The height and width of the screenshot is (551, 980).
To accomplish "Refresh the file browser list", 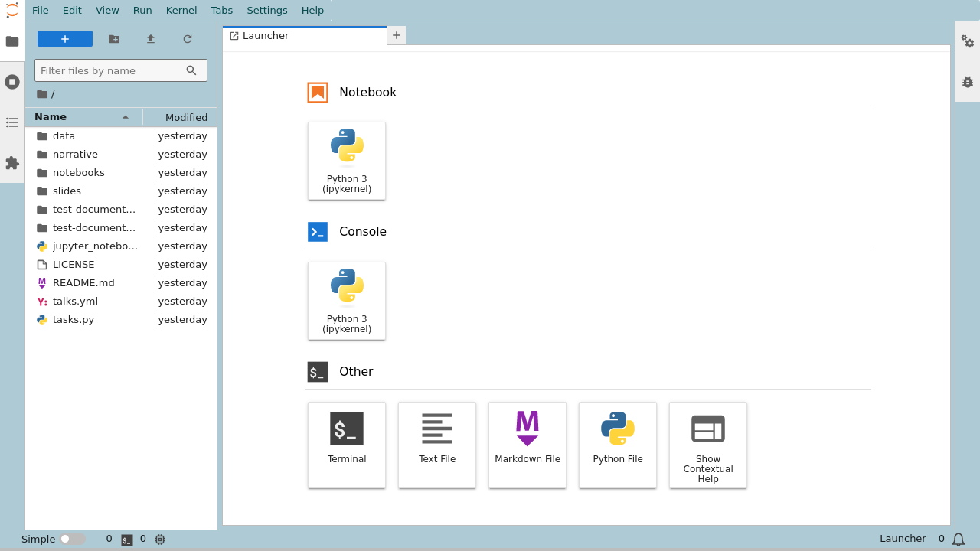I will (188, 39).
